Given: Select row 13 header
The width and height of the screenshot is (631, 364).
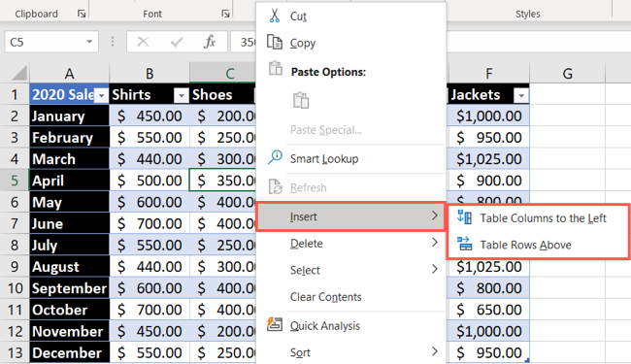Looking at the screenshot, I should click(15, 352).
